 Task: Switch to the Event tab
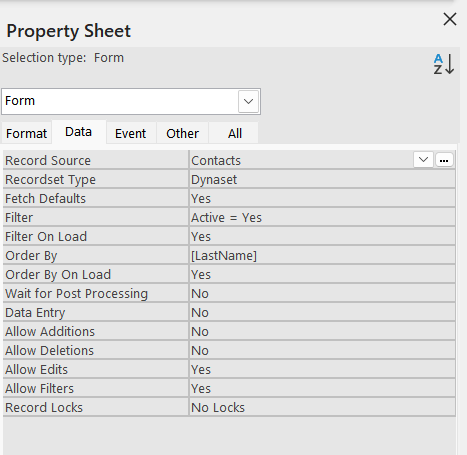(x=131, y=133)
